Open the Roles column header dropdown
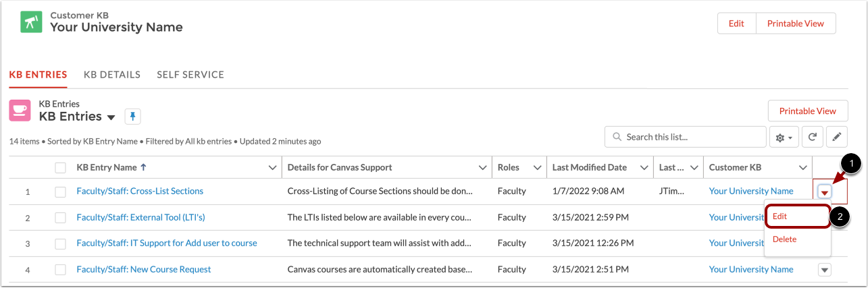 click(x=537, y=167)
